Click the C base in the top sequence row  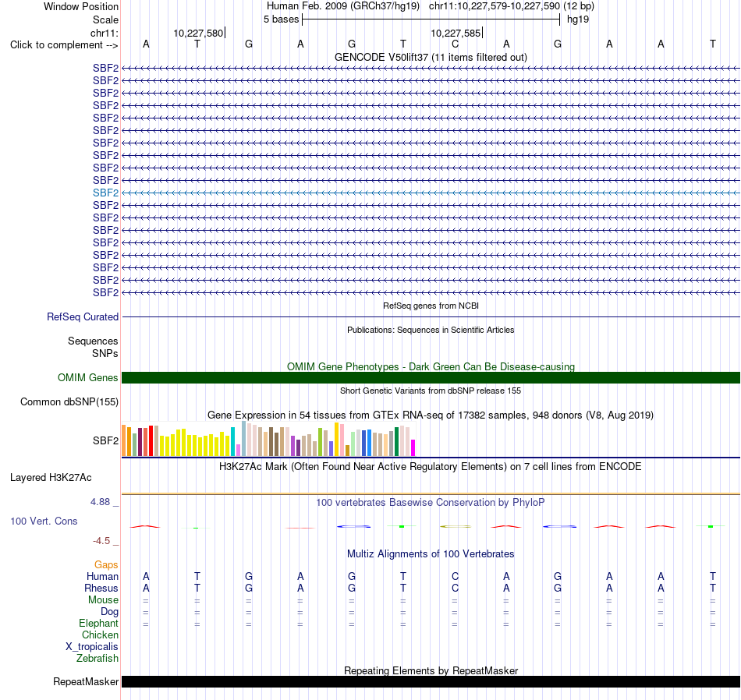[x=455, y=44]
